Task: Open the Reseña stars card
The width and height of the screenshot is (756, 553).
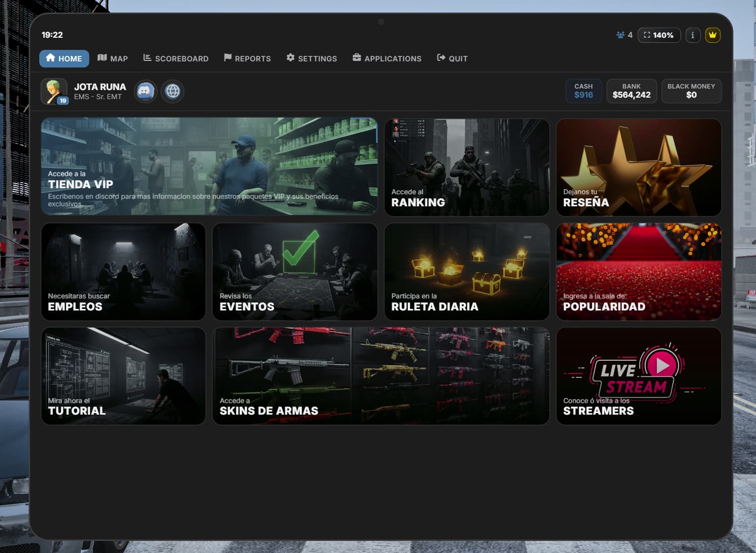Action: tap(639, 167)
